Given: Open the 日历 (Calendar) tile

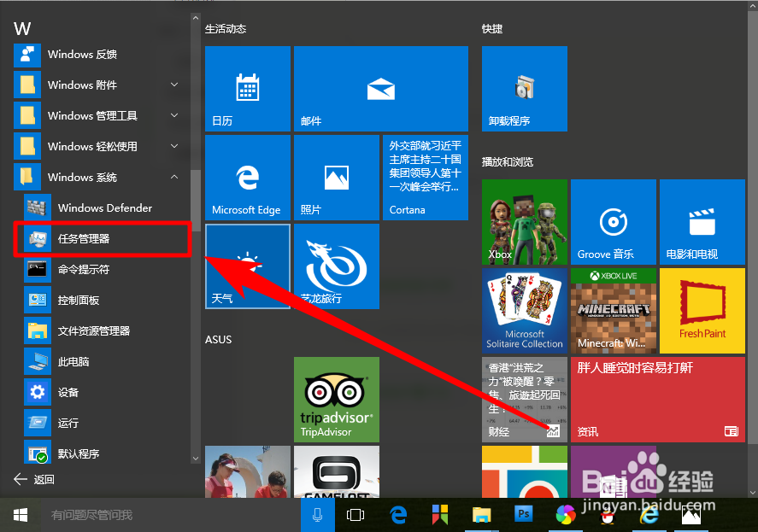Looking at the screenshot, I should [x=247, y=88].
